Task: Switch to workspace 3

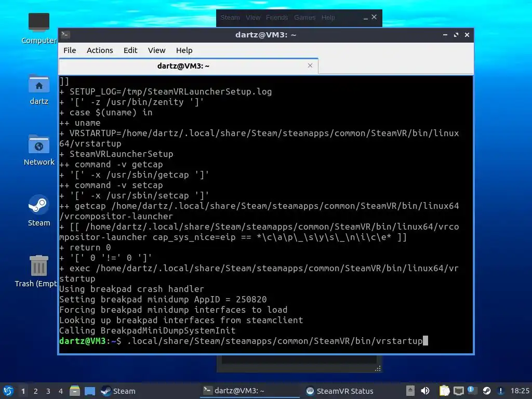Action: [48, 391]
